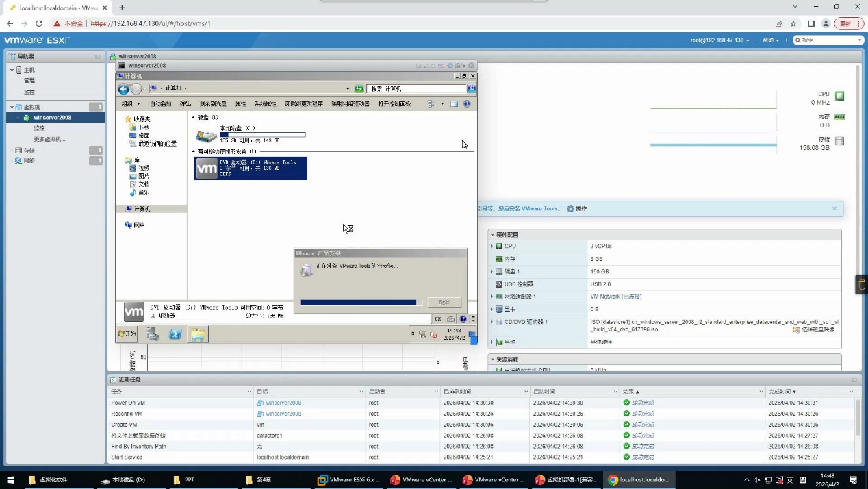
Task: Dismiss the VMware Tools warning banner
Action: [x=834, y=208]
